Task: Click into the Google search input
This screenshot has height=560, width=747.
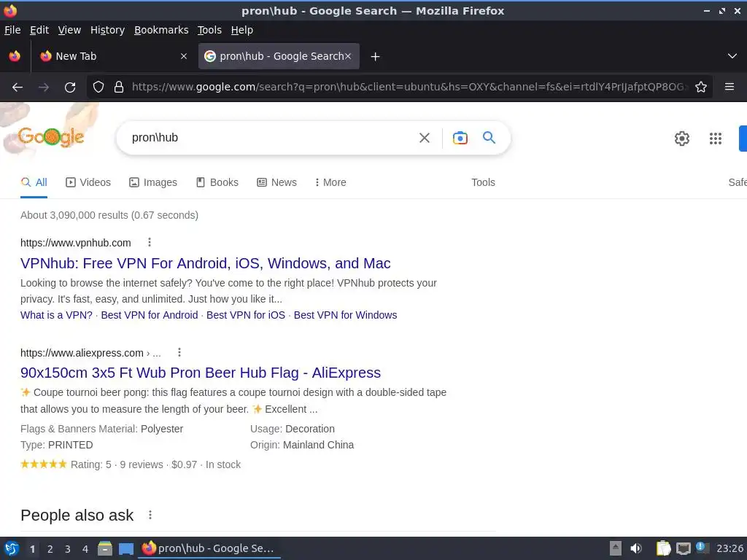Action: click(269, 138)
